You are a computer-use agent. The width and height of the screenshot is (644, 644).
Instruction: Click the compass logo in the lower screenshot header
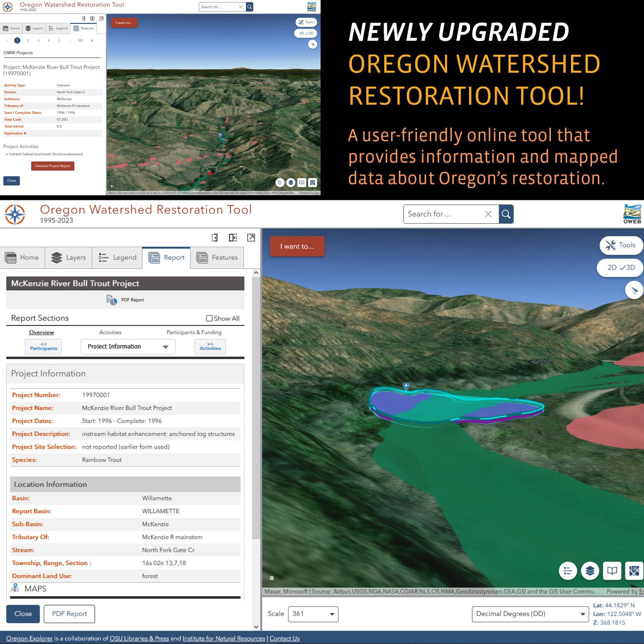point(15,214)
